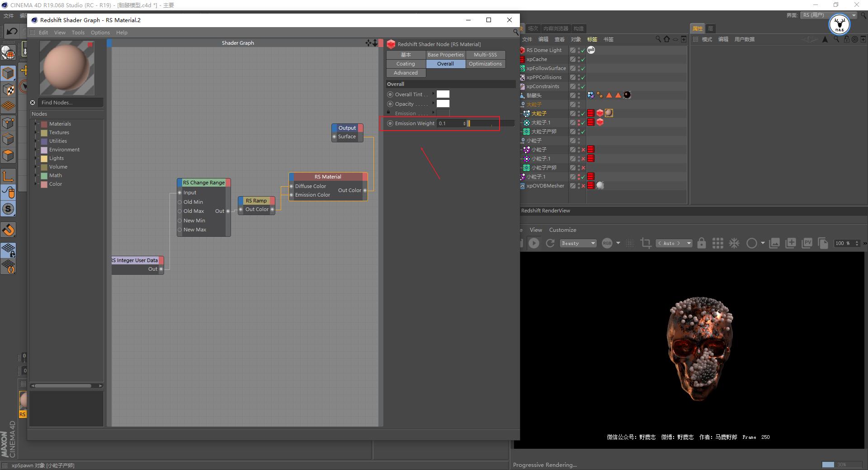The height and width of the screenshot is (470, 868).
Task: Activate the crop render region tool
Action: [646, 243]
